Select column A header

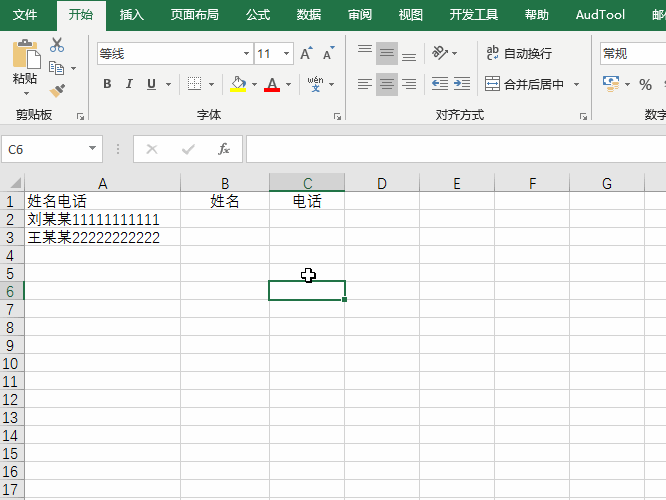pos(102,183)
